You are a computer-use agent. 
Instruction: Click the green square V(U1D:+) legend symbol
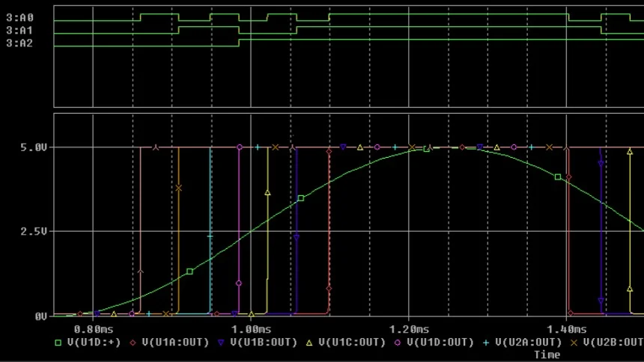58,343
